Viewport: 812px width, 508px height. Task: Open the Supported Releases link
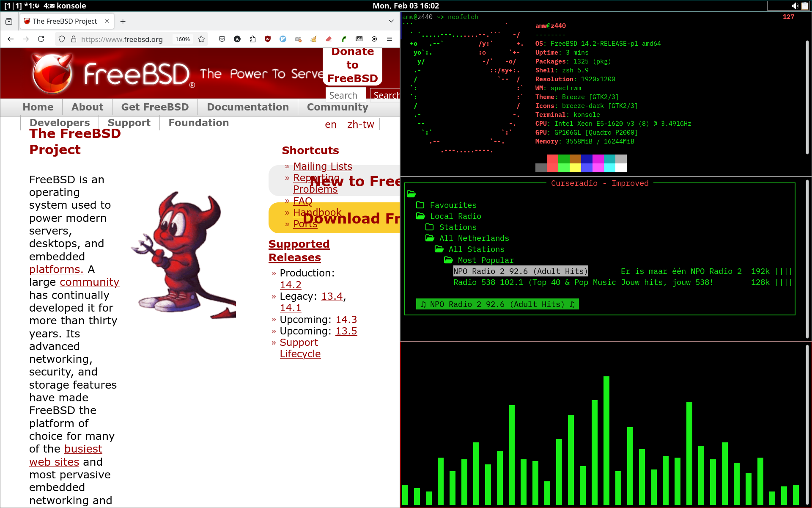(x=299, y=251)
